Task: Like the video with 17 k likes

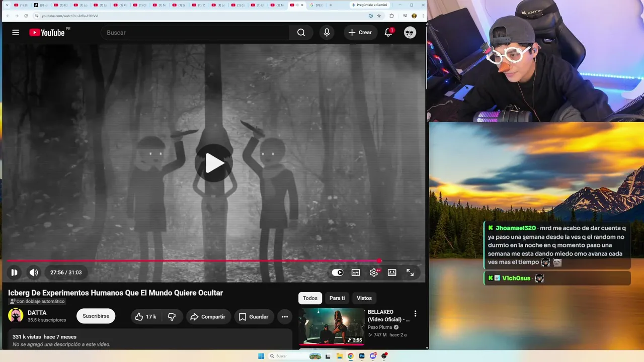Action: [x=145, y=317]
